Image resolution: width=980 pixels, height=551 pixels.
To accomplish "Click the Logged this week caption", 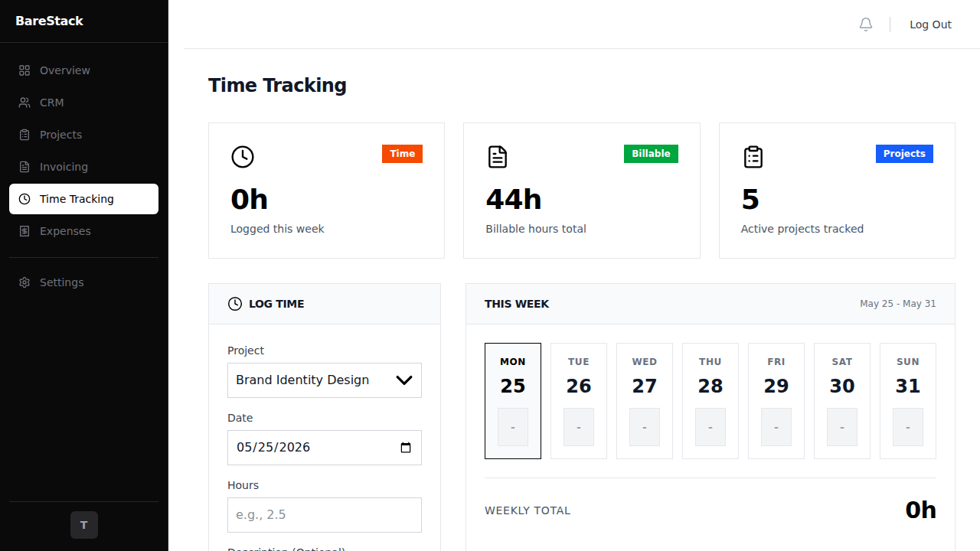I will click(277, 229).
